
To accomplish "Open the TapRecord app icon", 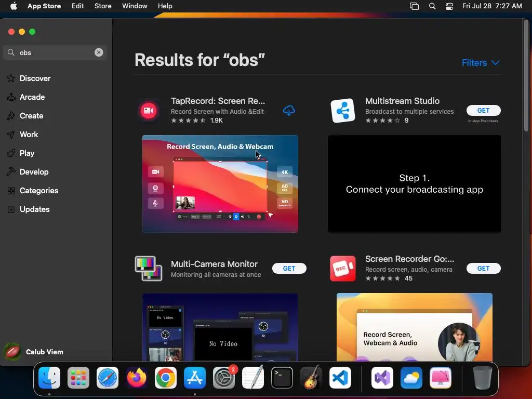I will point(148,111).
